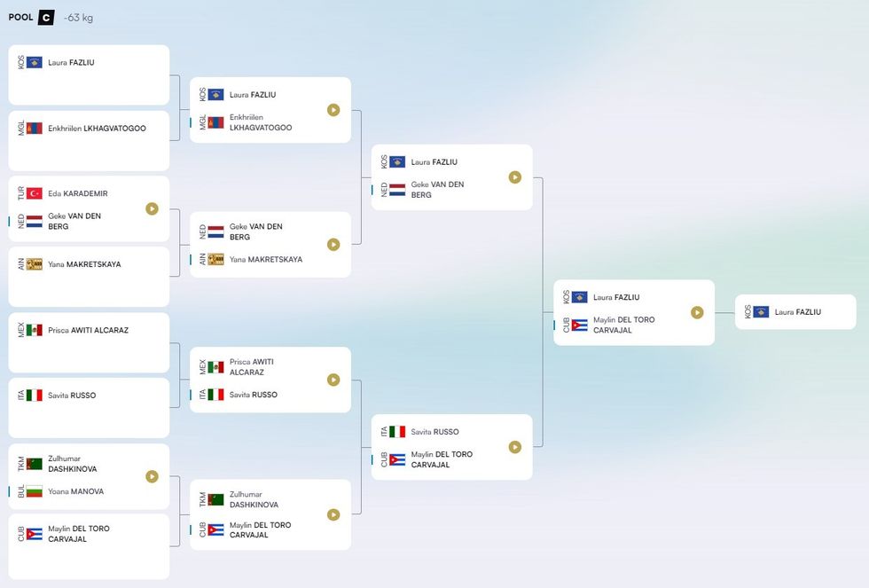Play the Awiti Alcaraz vs Russo video
Image resolution: width=869 pixels, height=588 pixels.
[333, 380]
